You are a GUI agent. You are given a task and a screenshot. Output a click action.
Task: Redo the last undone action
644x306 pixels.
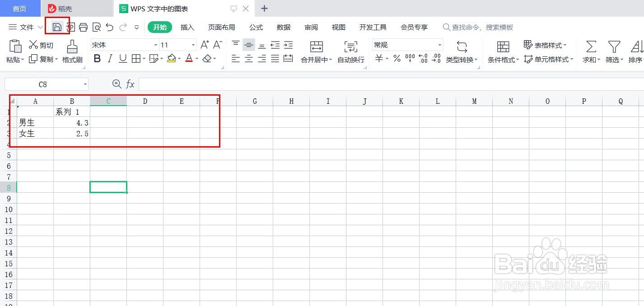(x=123, y=27)
